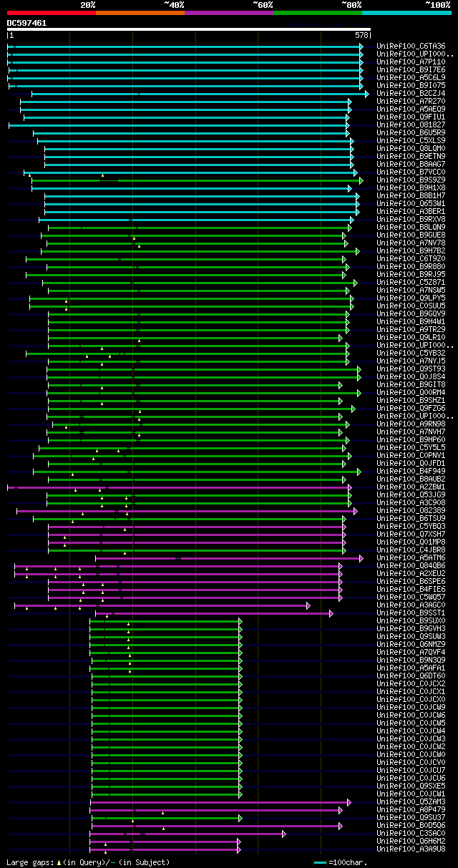The image size is (458, 868).
Task: Click the UniRef100_C6TA36 hit label
Action: tap(411, 46)
